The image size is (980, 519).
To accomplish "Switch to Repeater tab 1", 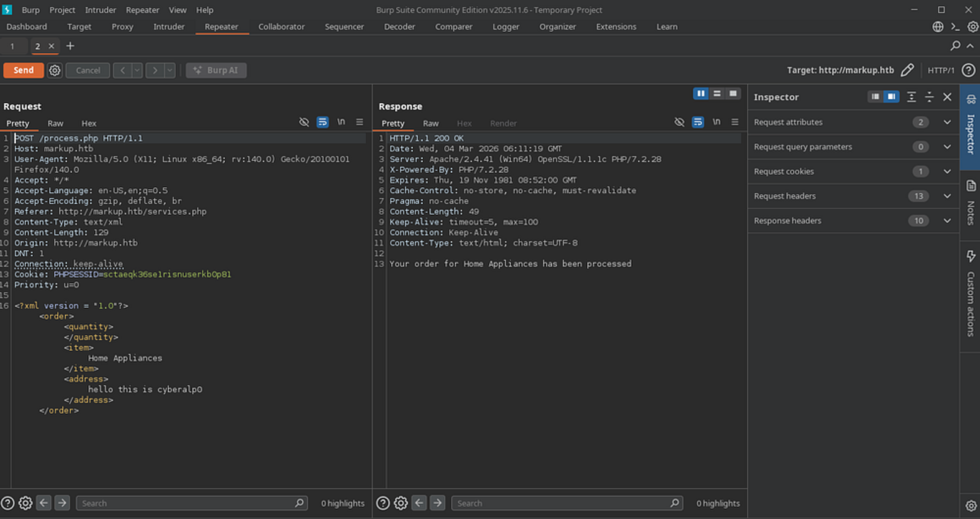I will coord(12,46).
